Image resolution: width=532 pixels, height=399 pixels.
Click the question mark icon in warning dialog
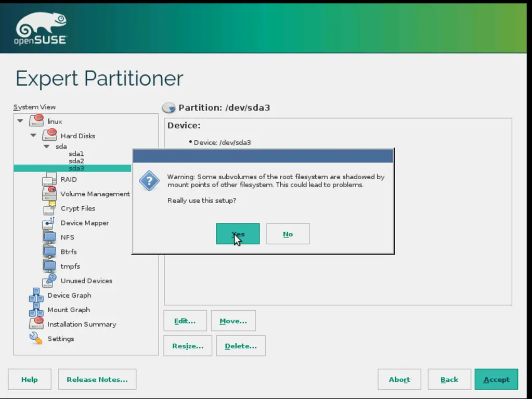pyautogui.click(x=149, y=181)
